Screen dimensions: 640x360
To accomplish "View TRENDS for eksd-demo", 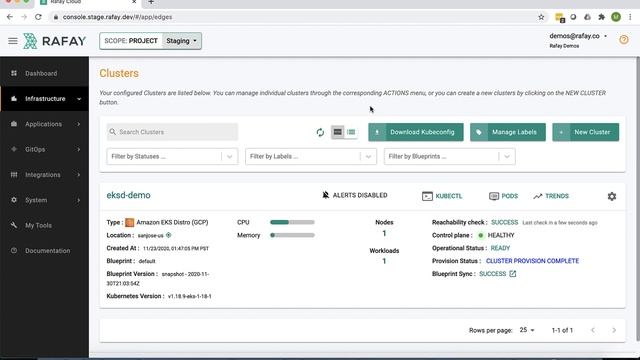I will (551, 196).
